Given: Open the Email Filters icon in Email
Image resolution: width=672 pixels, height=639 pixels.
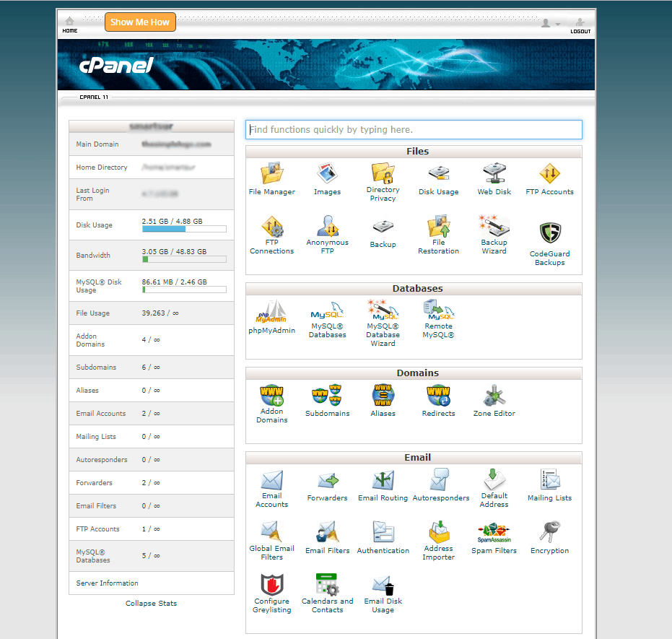Looking at the screenshot, I should [328, 531].
